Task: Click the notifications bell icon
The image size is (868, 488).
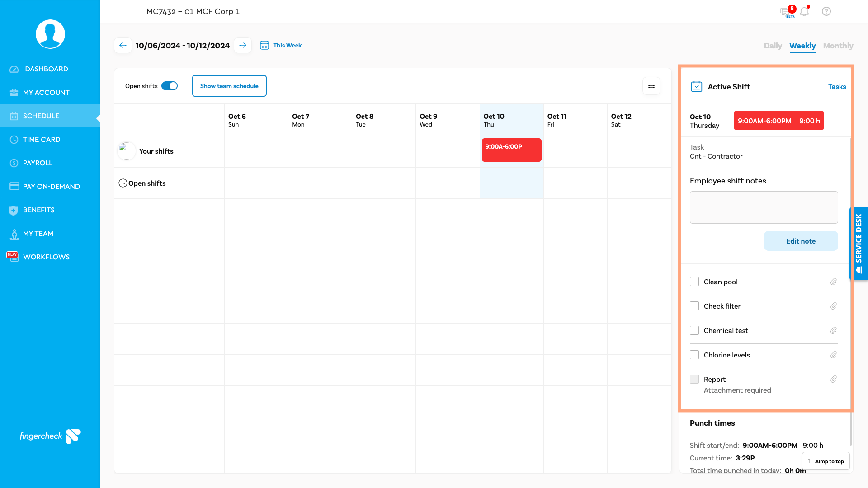Action: click(804, 12)
